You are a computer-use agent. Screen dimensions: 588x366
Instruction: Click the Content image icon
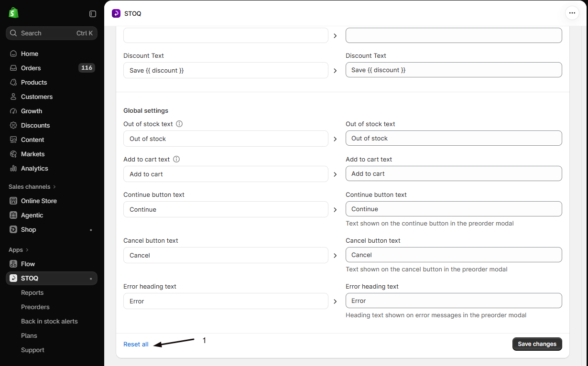pyautogui.click(x=13, y=140)
